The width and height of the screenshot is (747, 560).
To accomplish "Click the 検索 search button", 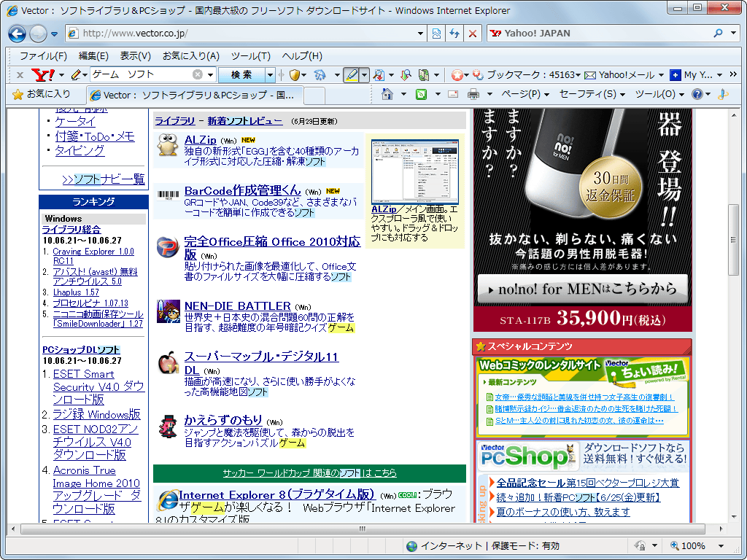I will point(241,75).
